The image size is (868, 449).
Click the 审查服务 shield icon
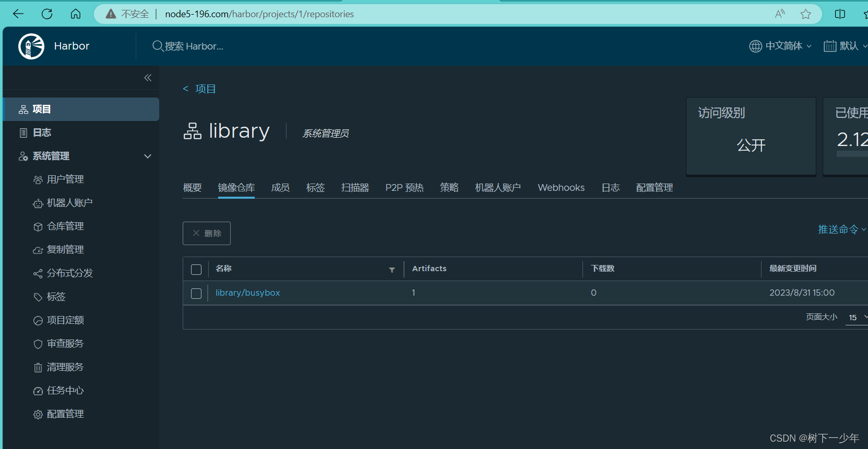pos(38,344)
